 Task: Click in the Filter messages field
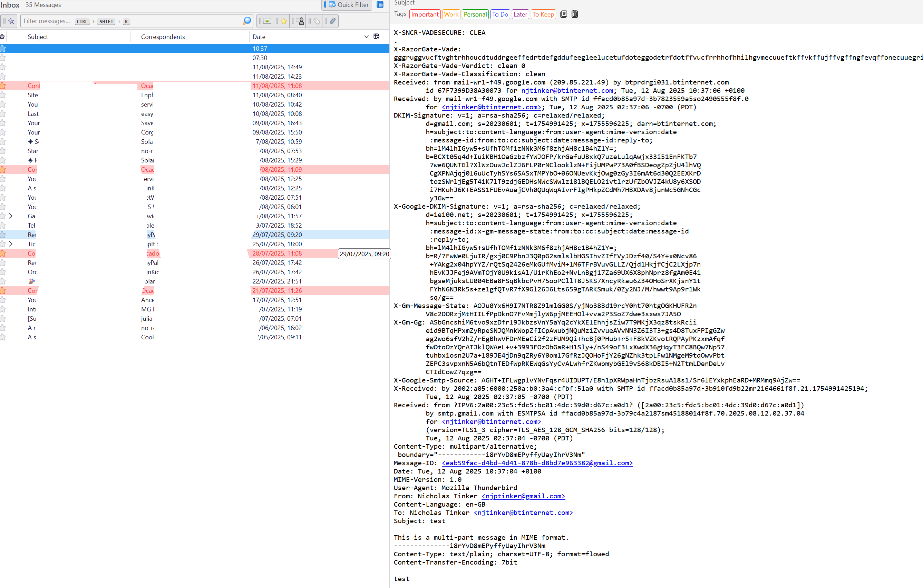(x=47, y=21)
